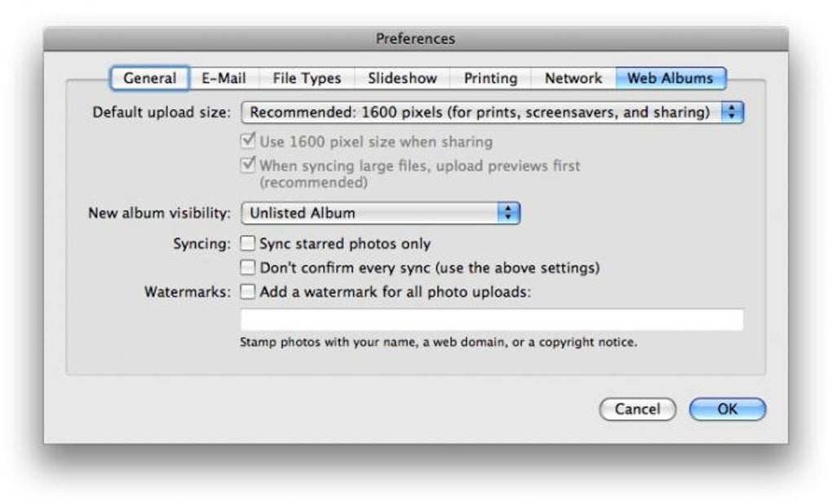
Task: Open the Printing tab
Action: click(x=490, y=78)
